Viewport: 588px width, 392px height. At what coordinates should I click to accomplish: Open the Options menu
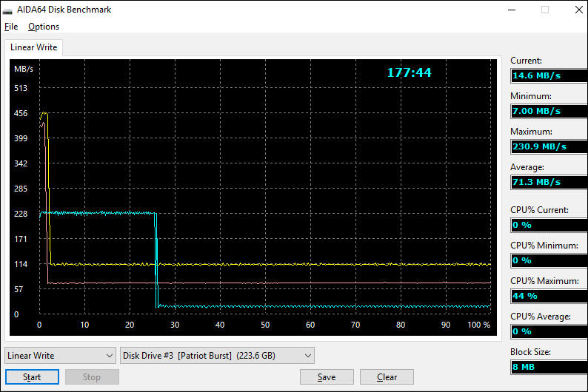click(44, 27)
